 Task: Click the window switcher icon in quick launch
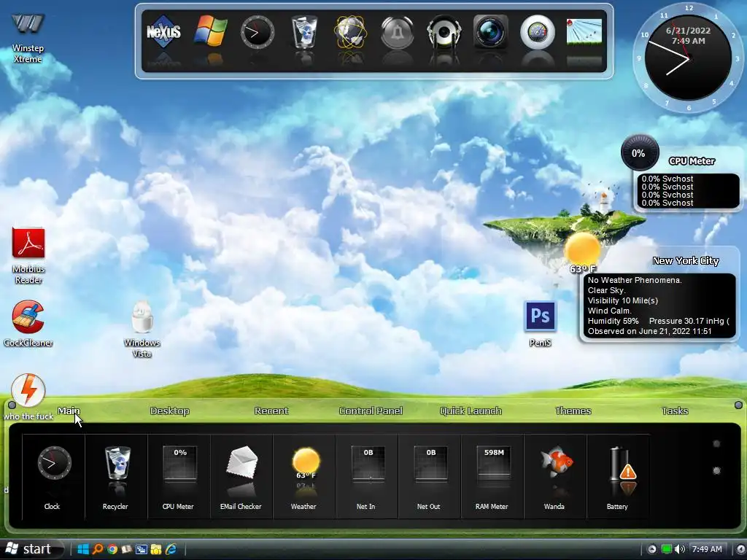pyautogui.click(x=142, y=549)
